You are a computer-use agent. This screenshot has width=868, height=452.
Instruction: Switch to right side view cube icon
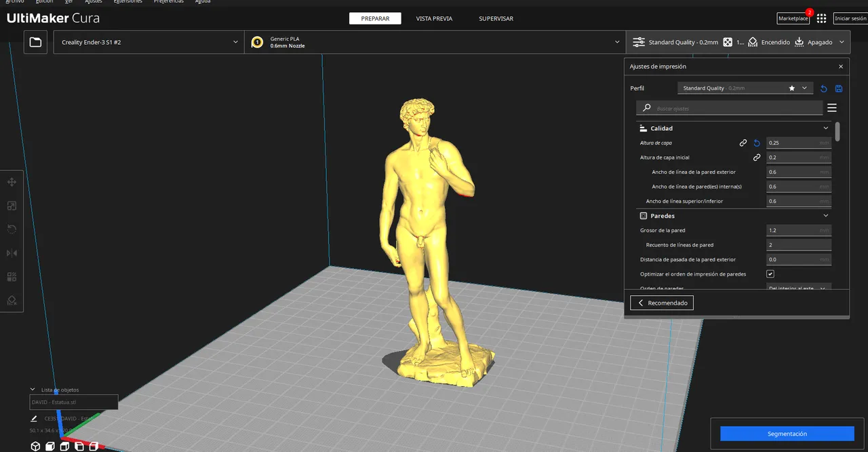coord(94,446)
